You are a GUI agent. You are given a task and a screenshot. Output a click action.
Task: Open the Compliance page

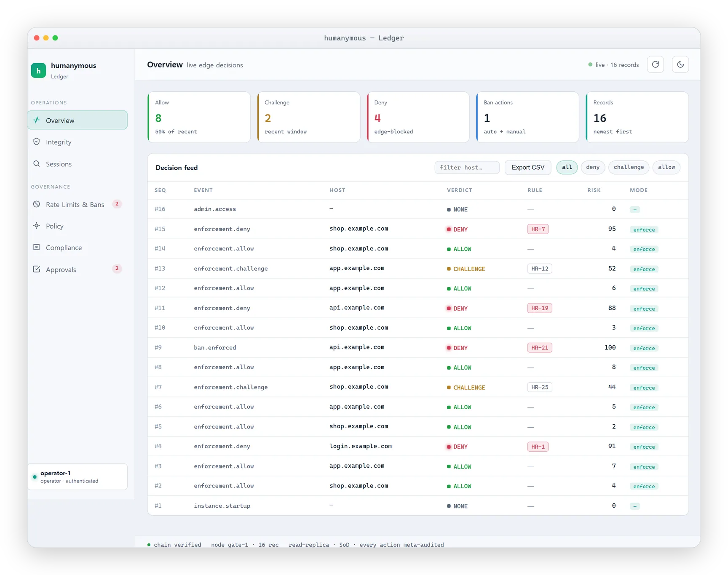[78, 248]
